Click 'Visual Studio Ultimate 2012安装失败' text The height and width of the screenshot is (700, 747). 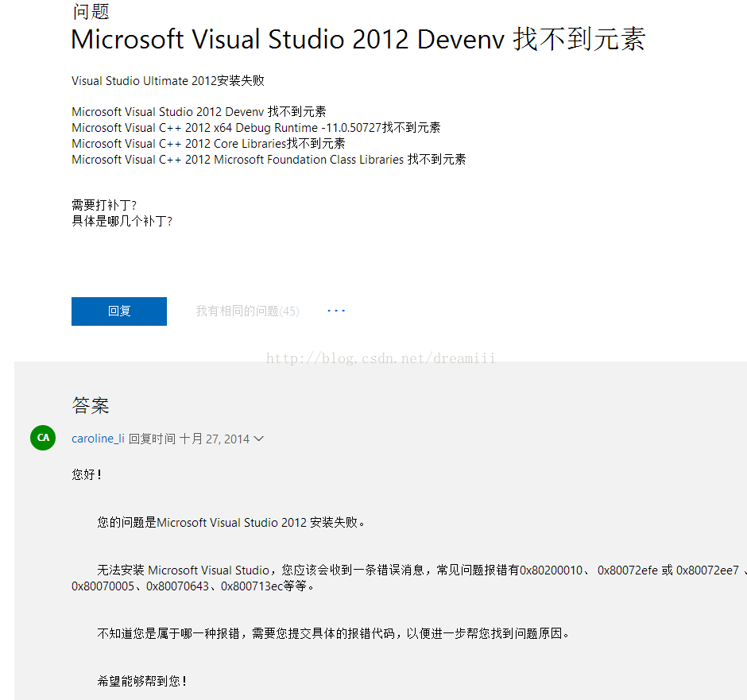[x=168, y=80]
